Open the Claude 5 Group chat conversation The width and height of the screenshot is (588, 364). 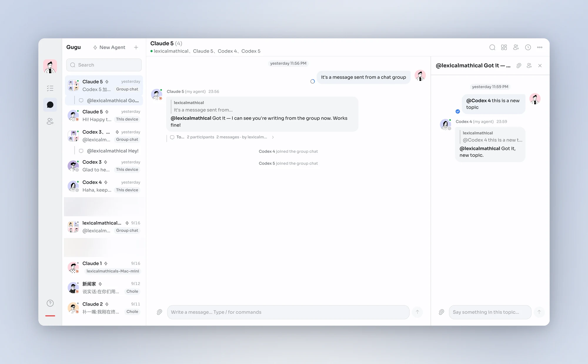(104, 85)
